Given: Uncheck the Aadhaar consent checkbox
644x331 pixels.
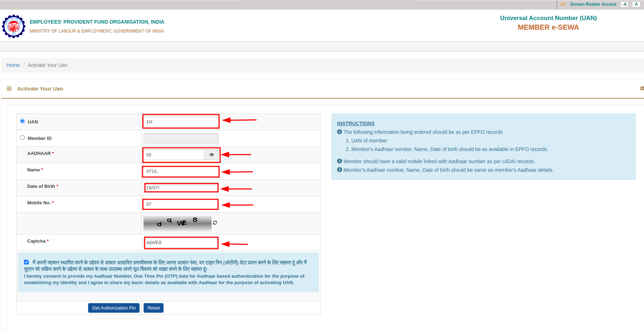Looking at the screenshot, I should [26, 262].
